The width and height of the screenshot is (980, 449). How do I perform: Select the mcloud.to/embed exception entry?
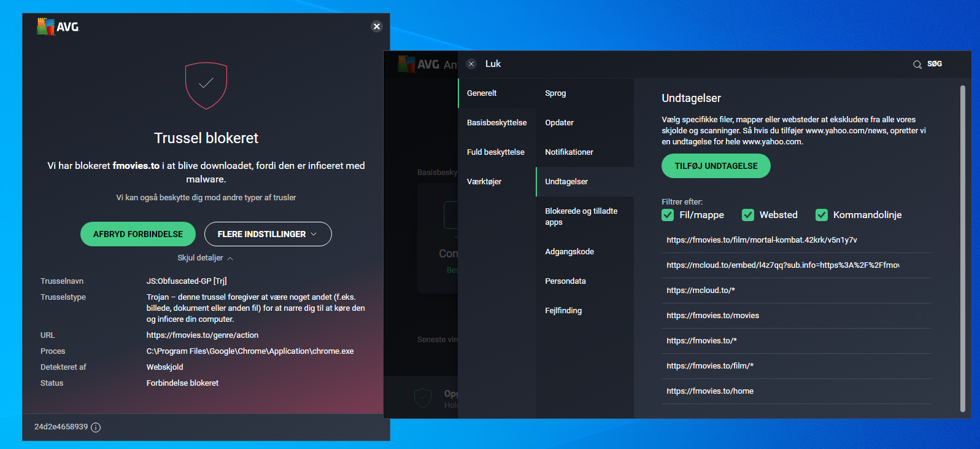(x=797, y=265)
